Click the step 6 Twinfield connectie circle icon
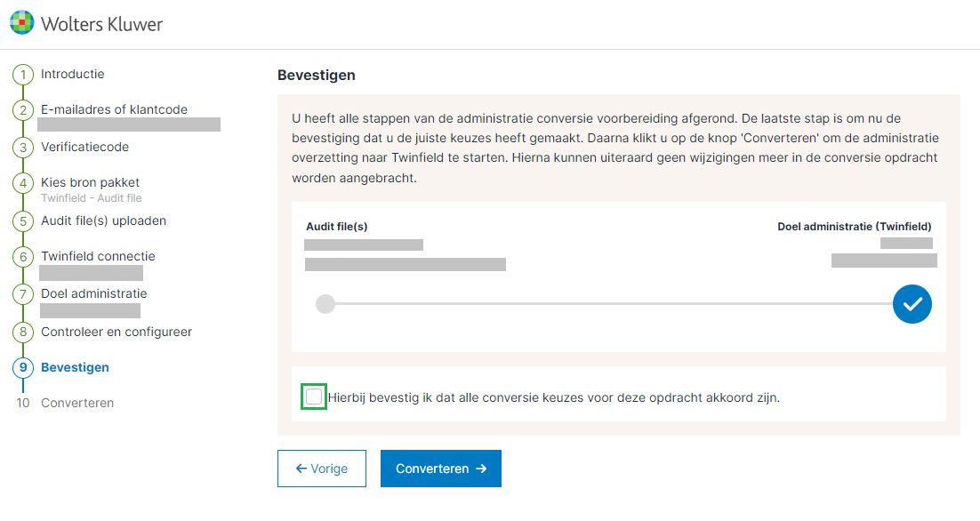The height and width of the screenshot is (521, 980). (24, 257)
